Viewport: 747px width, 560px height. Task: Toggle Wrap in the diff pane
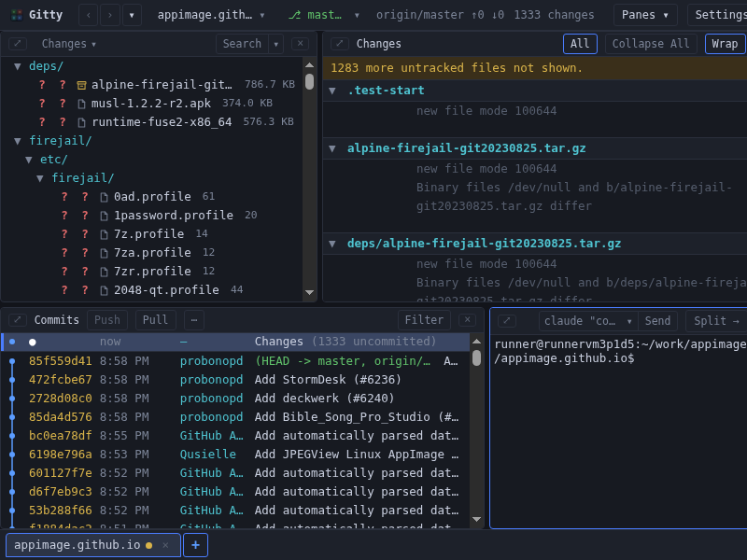click(x=725, y=44)
